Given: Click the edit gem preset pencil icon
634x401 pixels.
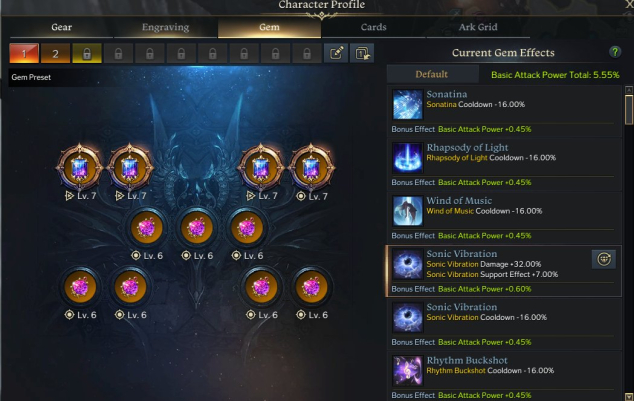Looking at the screenshot, I should point(336,53).
